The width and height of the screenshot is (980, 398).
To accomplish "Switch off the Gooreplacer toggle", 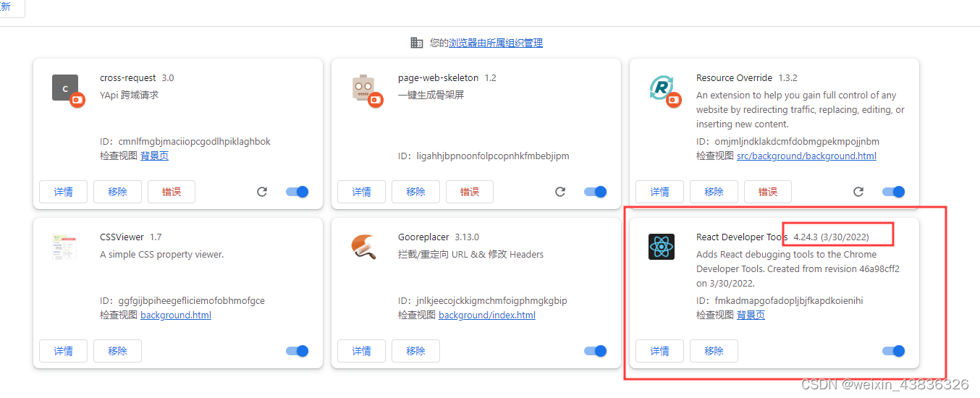I will [596, 351].
